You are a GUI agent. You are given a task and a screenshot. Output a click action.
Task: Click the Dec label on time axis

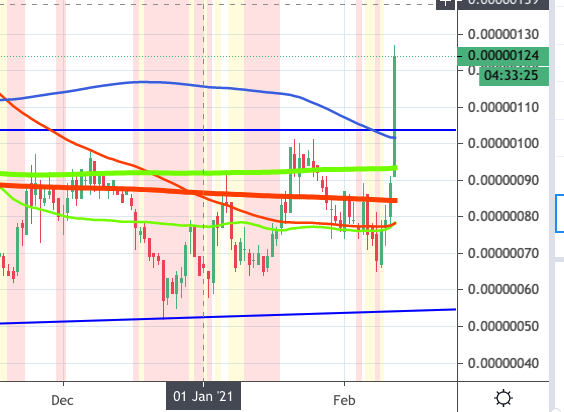pyautogui.click(x=62, y=400)
